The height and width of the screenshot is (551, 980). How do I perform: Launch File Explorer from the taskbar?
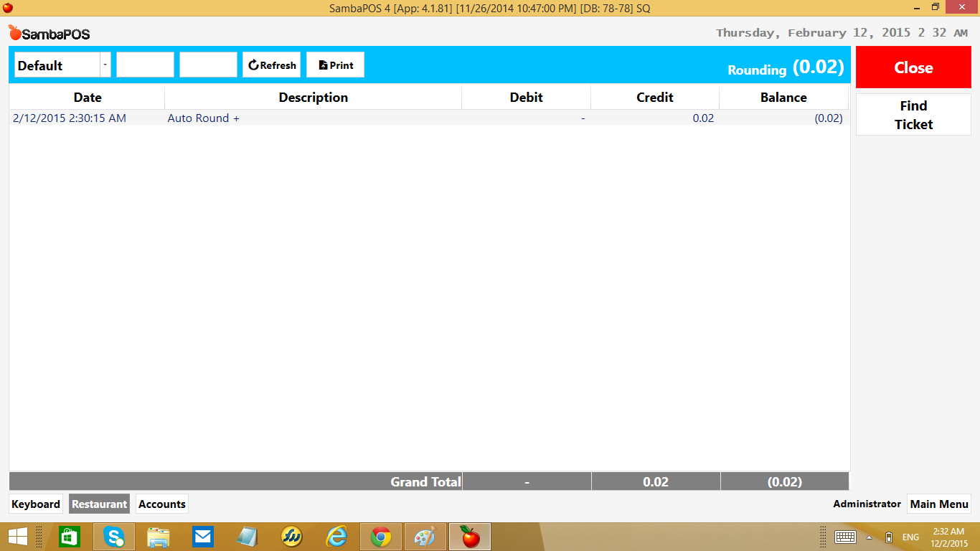159,537
